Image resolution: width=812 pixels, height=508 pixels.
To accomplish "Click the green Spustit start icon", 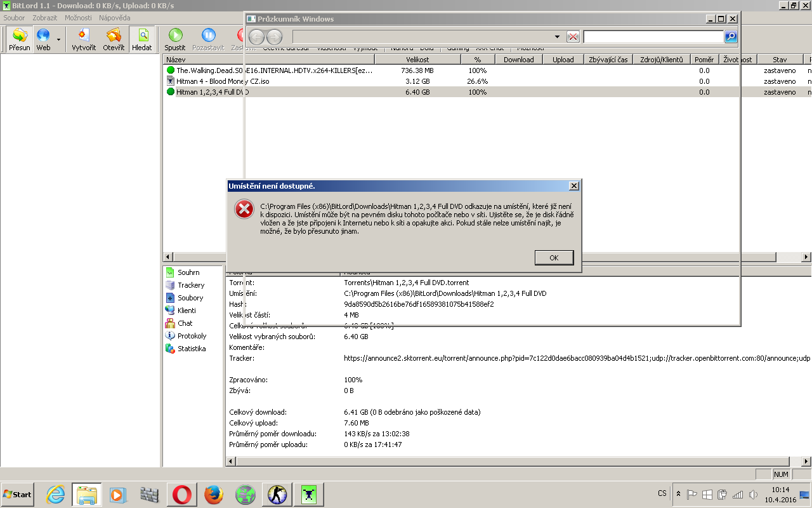I will 175,35.
